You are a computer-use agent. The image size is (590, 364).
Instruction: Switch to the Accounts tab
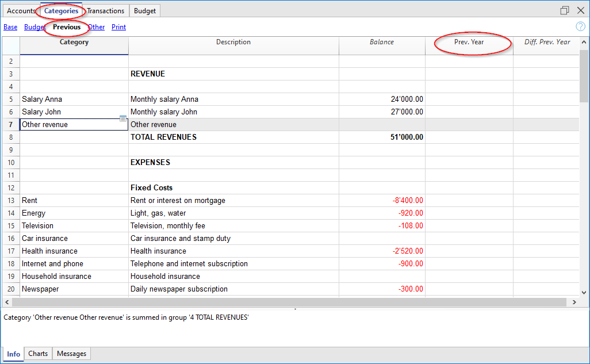pyautogui.click(x=21, y=11)
